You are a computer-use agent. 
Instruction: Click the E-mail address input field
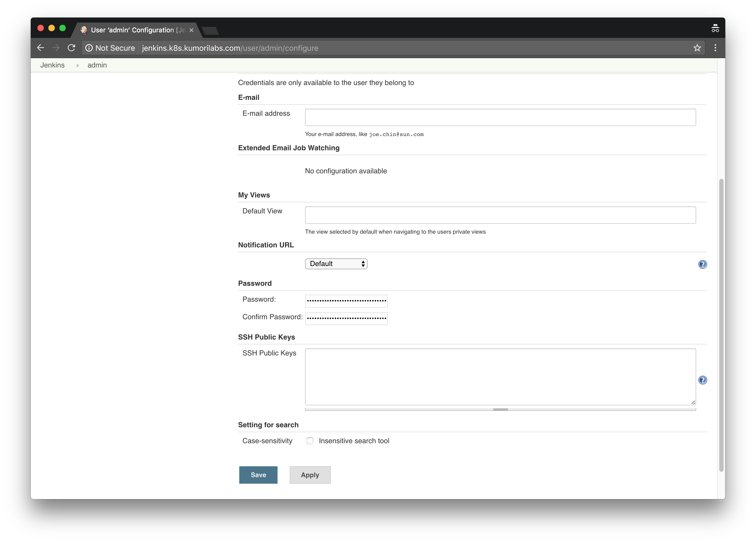(500, 117)
